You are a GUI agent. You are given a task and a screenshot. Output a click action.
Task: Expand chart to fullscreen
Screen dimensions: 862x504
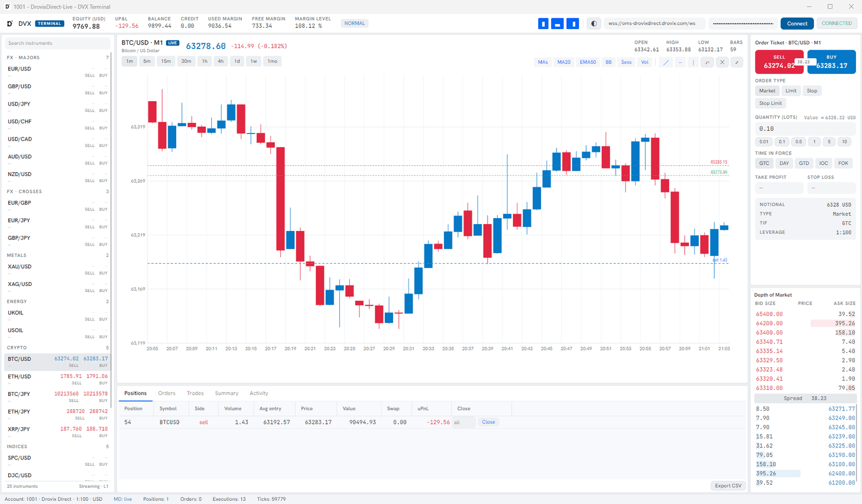[x=736, y=62]
